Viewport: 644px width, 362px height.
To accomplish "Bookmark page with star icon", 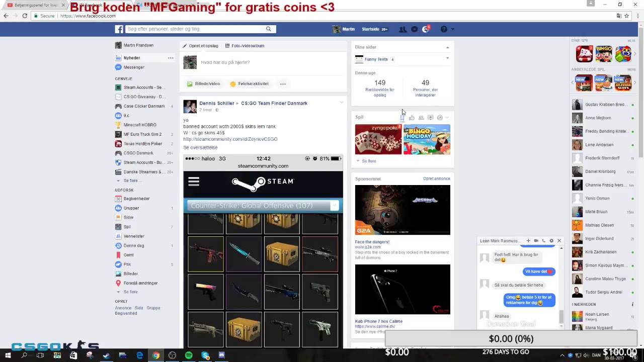I will pos(626,16).
